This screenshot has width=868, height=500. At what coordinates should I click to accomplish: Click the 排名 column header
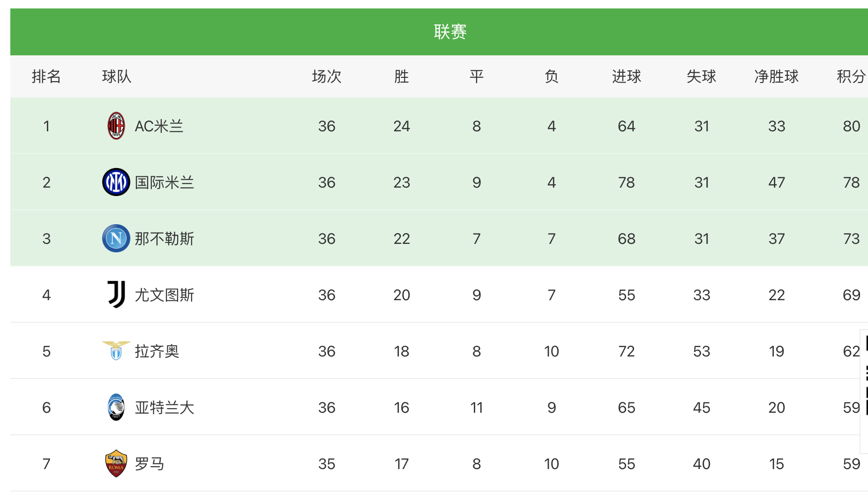[x=46, y=76]
